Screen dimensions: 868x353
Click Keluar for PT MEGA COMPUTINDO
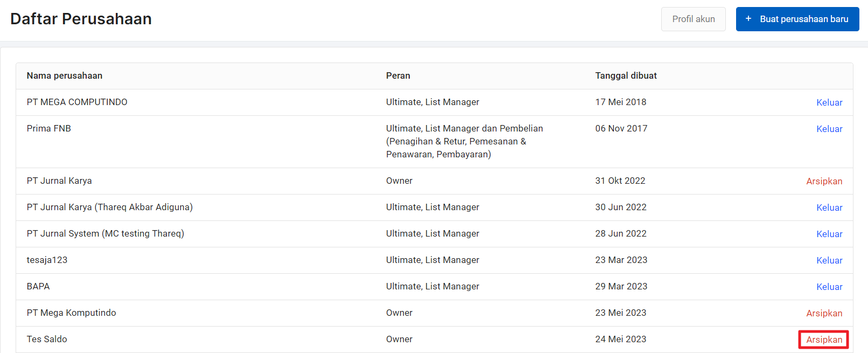pyautogui.click(x=829, y=102)
